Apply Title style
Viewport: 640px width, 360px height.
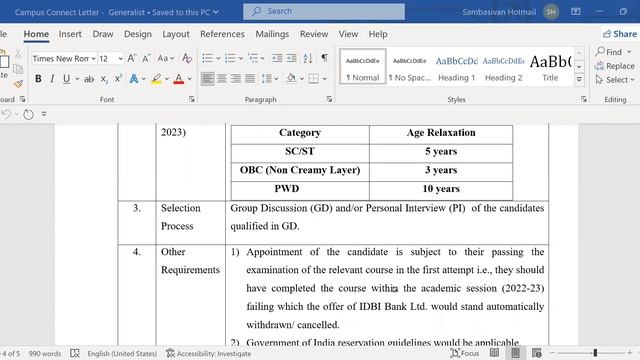pos(550,67)
